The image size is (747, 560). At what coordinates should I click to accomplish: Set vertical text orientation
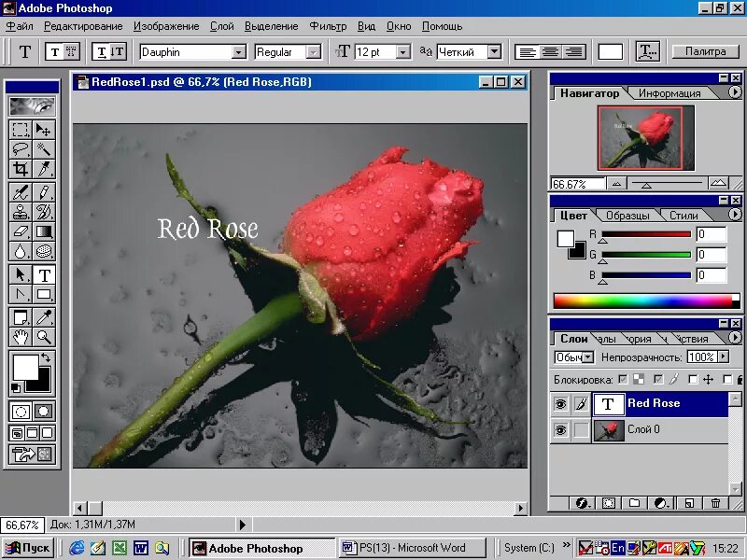[119, 51]
